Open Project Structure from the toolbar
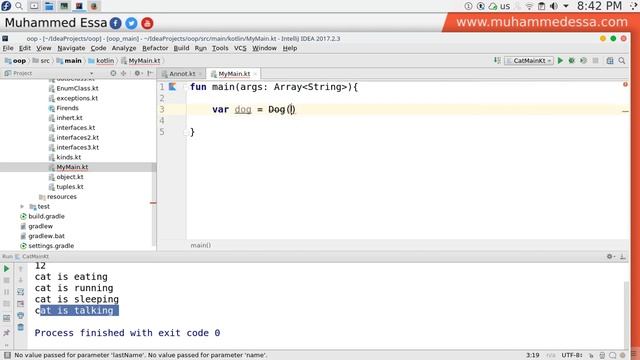Viewport: 640px width, 360px height. pos(610,60)
